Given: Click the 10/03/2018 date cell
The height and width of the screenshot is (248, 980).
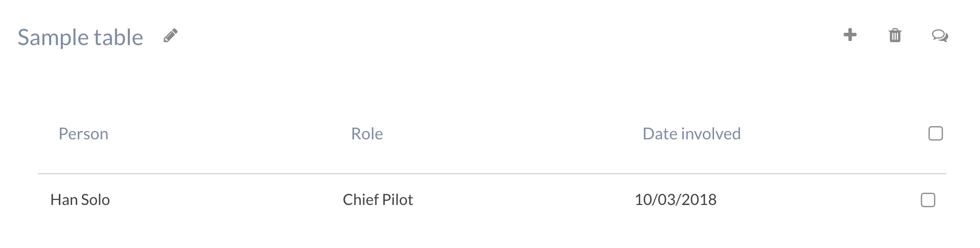Looking at the screenshot, I should [x=675, y=199].
